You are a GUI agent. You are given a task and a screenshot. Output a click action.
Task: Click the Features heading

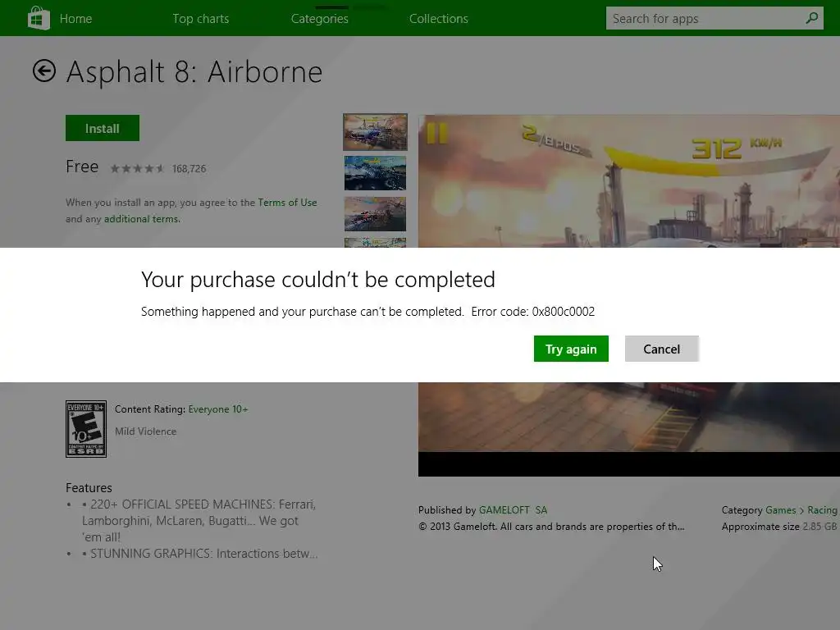(89, 488)
